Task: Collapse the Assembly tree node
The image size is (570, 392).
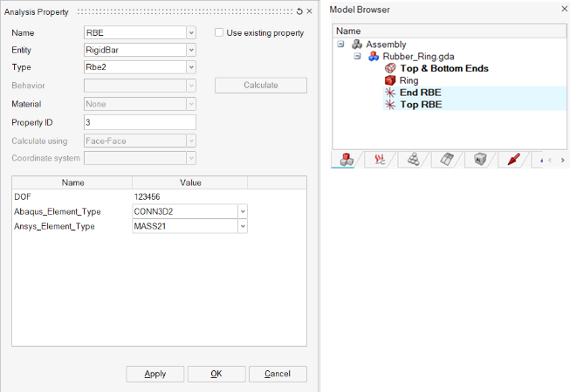Action: pyautogui.click(x=341, y=44)
